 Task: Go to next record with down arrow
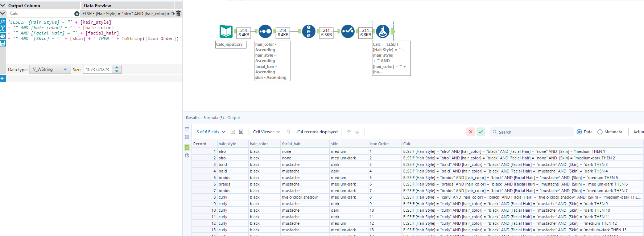(x=357, y=132)
